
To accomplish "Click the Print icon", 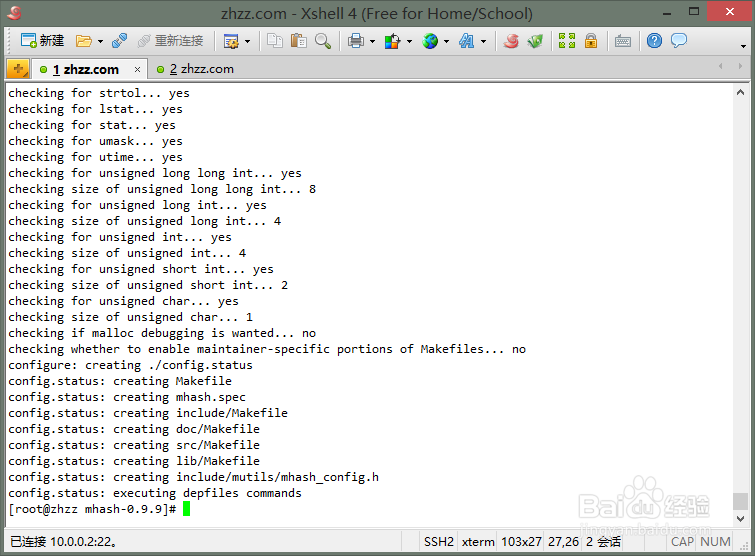I will click(355, 41).
